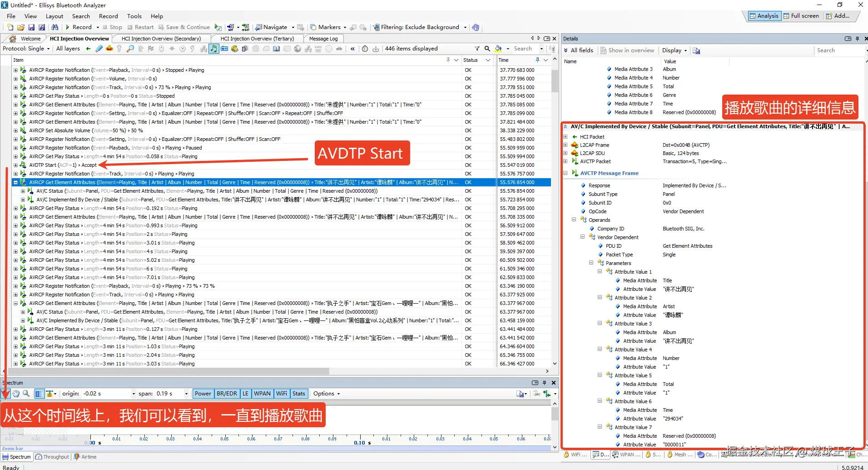Toggle the All fields view in Details

(579, 50)
